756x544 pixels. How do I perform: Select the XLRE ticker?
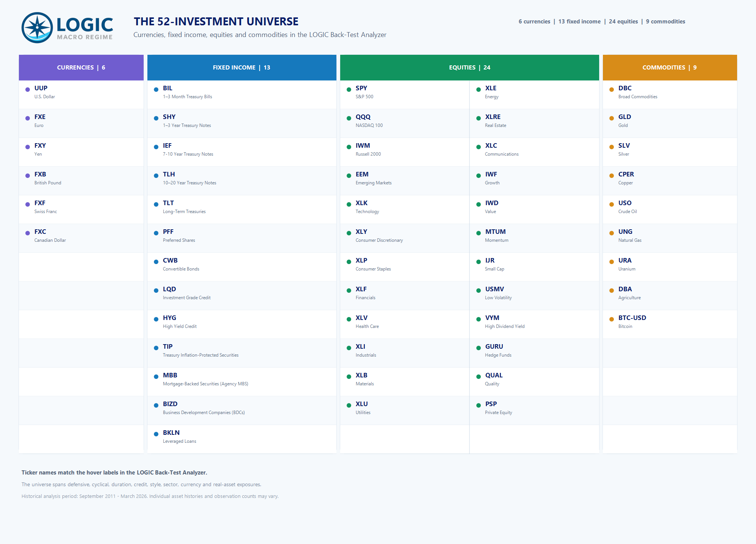click(493, 117)
